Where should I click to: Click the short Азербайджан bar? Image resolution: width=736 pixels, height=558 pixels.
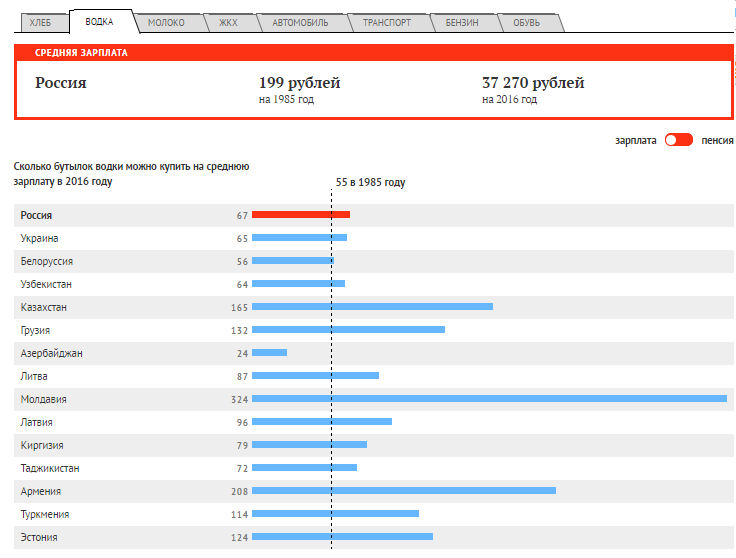click(269, 353)
